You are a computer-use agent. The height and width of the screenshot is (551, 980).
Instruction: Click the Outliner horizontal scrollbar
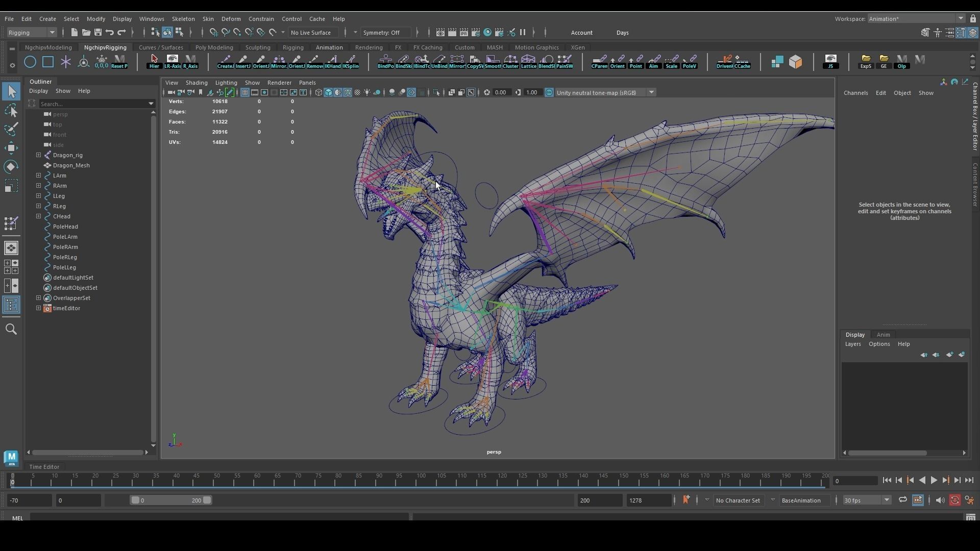[x=87, y=452]
